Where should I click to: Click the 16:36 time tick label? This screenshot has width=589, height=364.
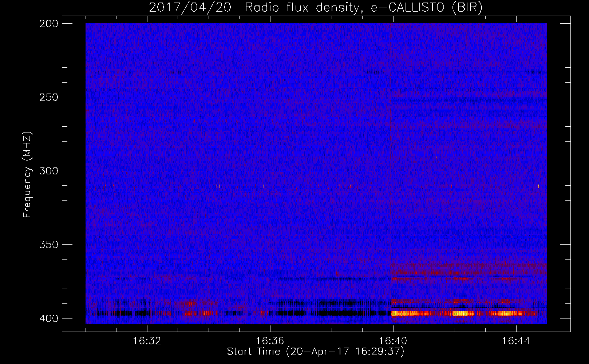pos(270,341)
